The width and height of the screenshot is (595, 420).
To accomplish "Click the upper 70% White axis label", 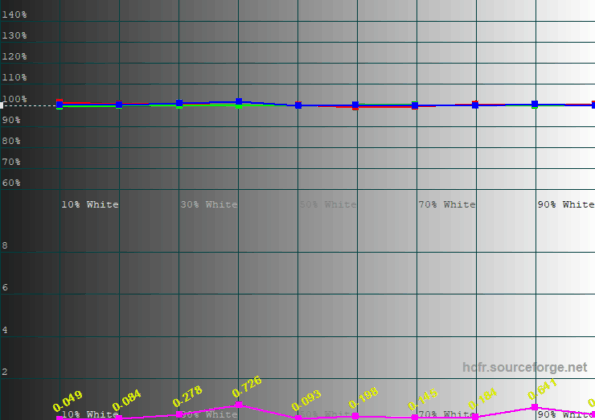I will pyautogui.click(x=447, y=204).
